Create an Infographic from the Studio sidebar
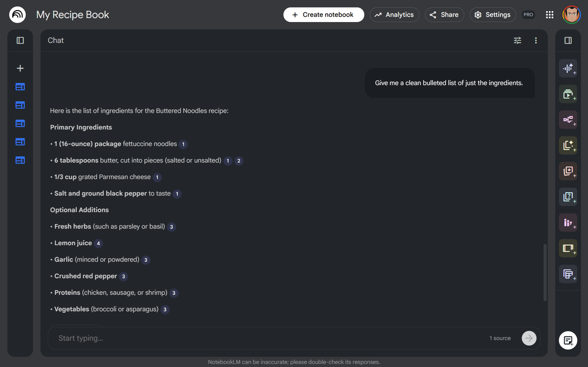Viewport: 588px width, 367px height. click(x=568, y=222)
